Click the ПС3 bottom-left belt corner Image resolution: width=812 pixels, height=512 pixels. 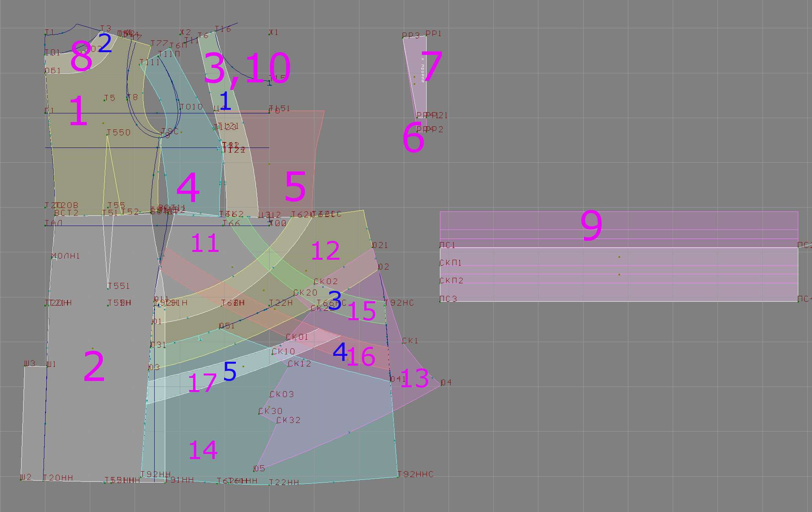(x=440, y=301)
